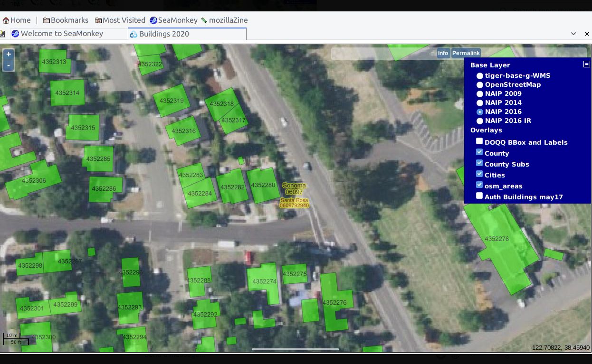Image resolution: width=592 pixels, height=364 pixels.
Task: Switch to Welcome to SeaMonkey tab
Action: click(62, 34)
